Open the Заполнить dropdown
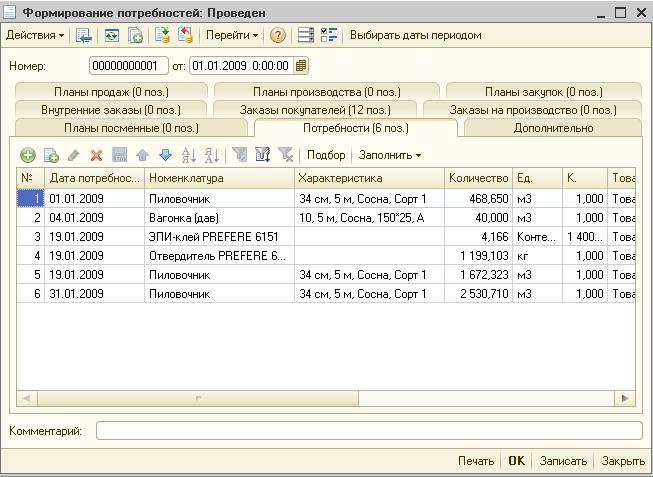The width and height of the screenshot is (653, 477). (x=390, y=155)
